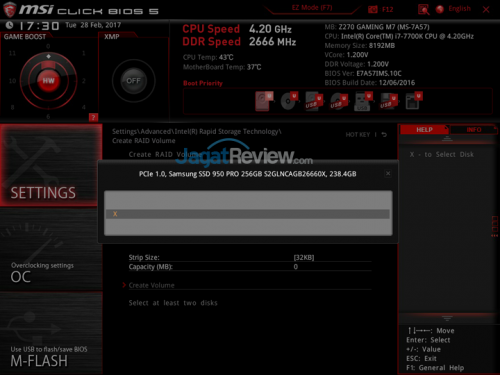This screenshot has height=375, width=500.
Task: Open the M-FLASH section
Action: point(51,334)
